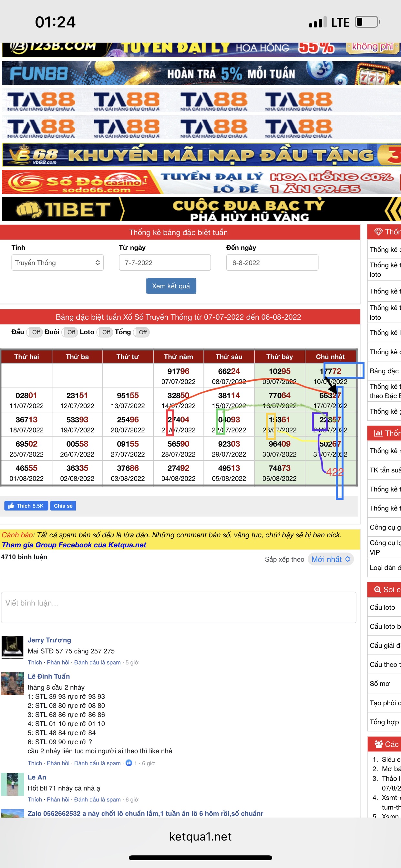Select result 37686 dated 03/08/2022
Viewport: 401px width, 868px height.
(128, 473)
